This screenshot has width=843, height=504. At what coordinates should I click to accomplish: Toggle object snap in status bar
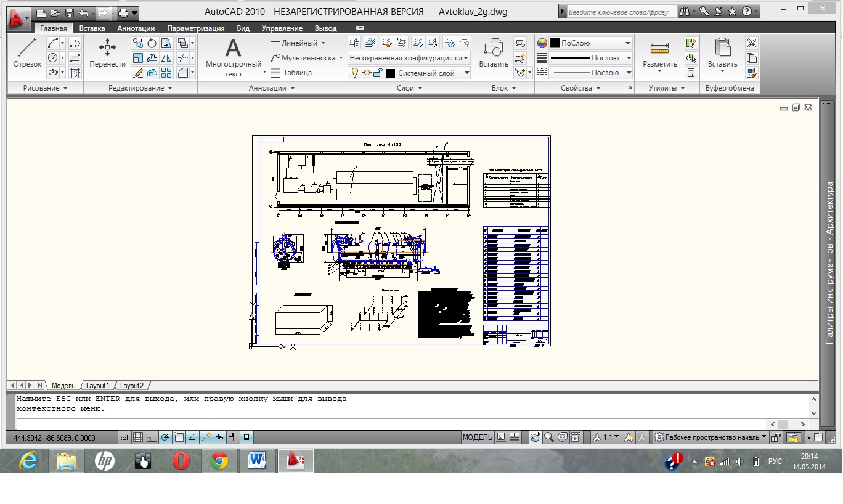pyautogui.click(x=179, y=437)
